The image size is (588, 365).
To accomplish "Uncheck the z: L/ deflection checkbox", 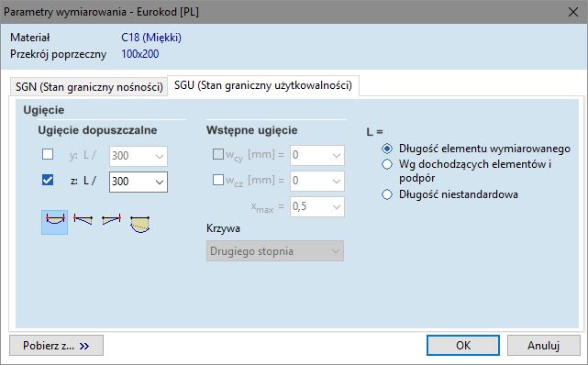I will [48, 180].
